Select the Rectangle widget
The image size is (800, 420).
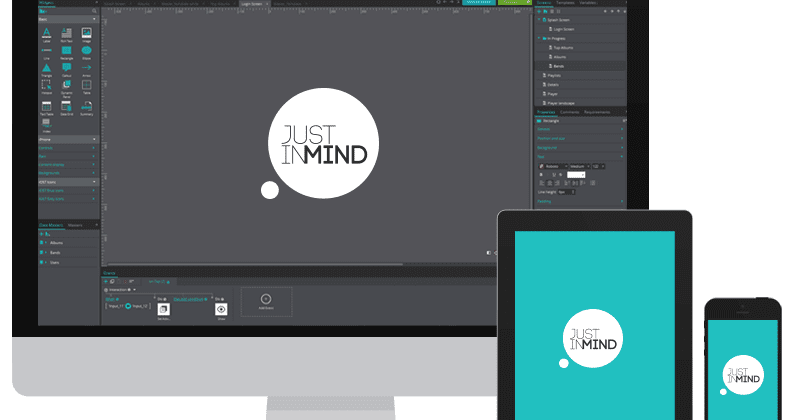tap(66, 53)
